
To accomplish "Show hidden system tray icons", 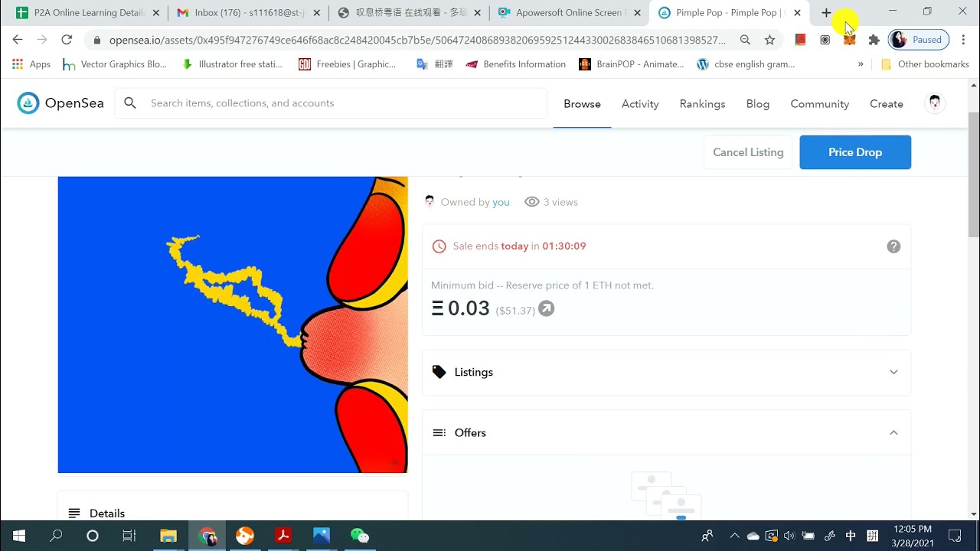I will [x=735, y=536].
